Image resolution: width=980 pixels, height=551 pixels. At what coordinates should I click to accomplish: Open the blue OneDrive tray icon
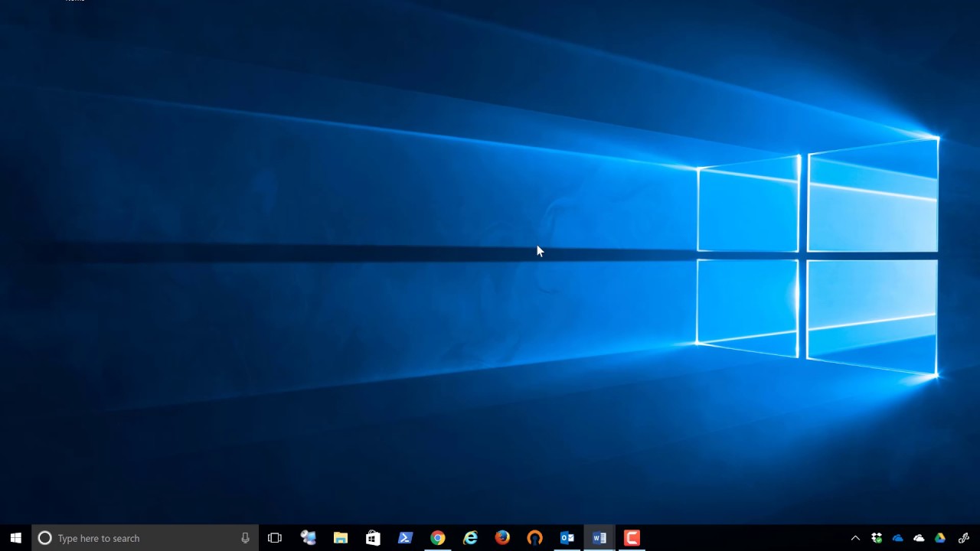tap(898, 538)
